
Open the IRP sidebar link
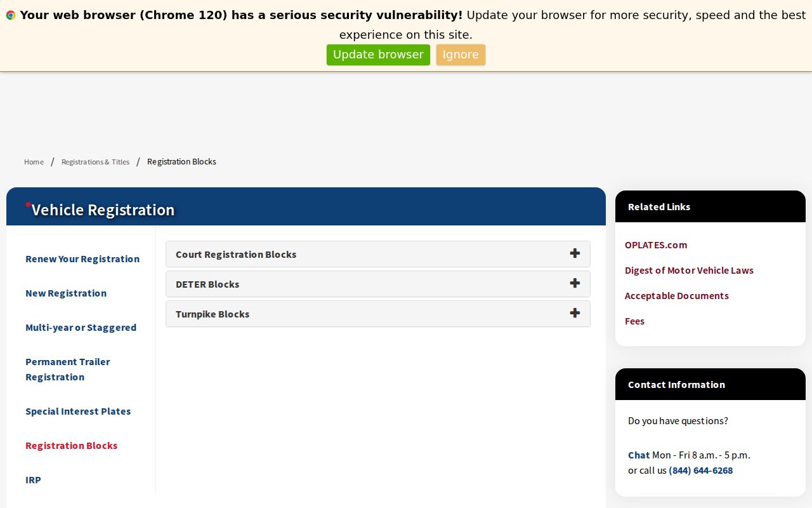33,480
